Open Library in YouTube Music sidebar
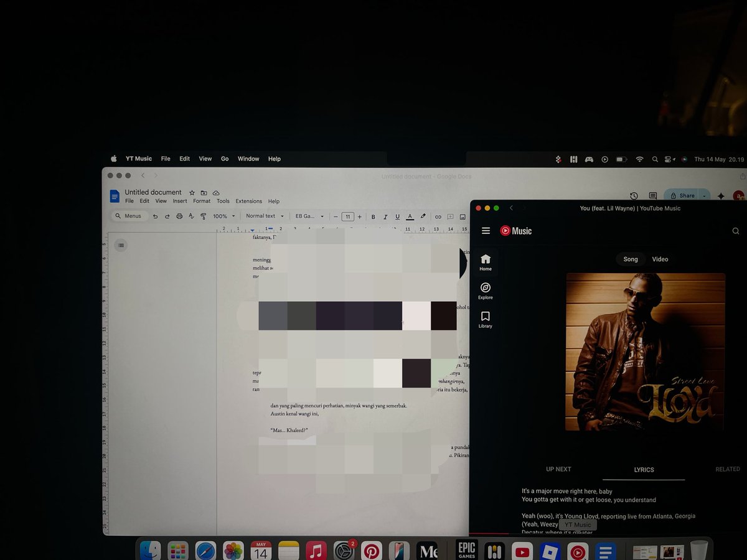 tap(486, 320)
